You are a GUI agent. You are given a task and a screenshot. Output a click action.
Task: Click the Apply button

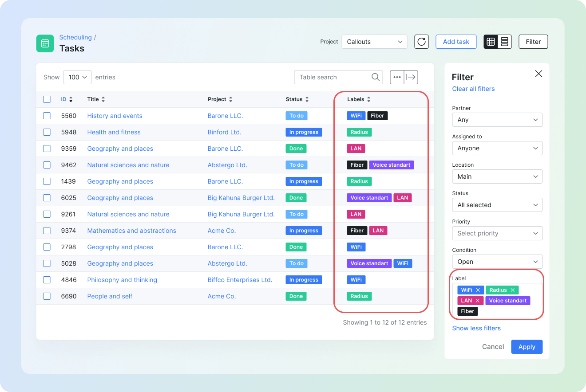527,347
